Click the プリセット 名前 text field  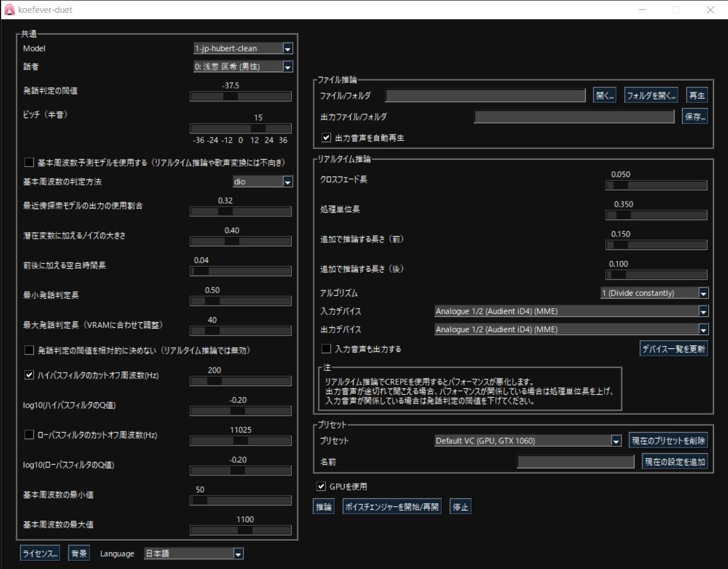pos(575,462)
